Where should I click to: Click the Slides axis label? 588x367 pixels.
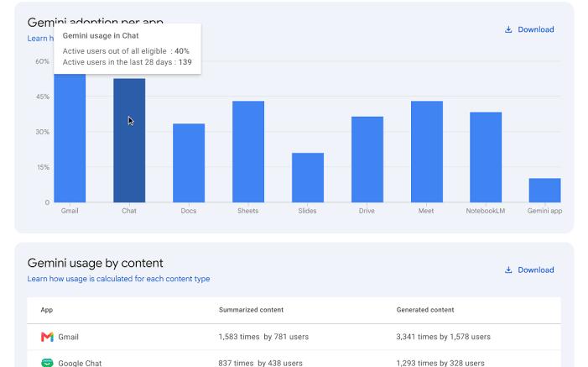[x=308, y=211]
